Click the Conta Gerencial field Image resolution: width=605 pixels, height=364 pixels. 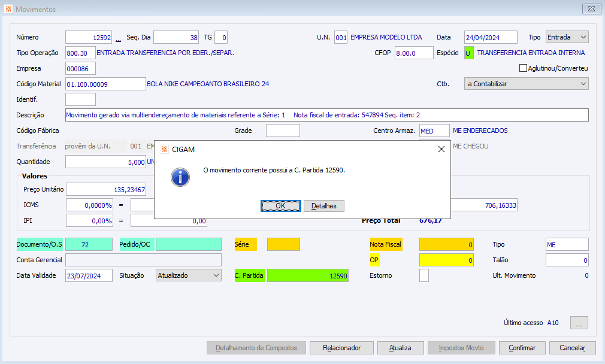point(144,260)
